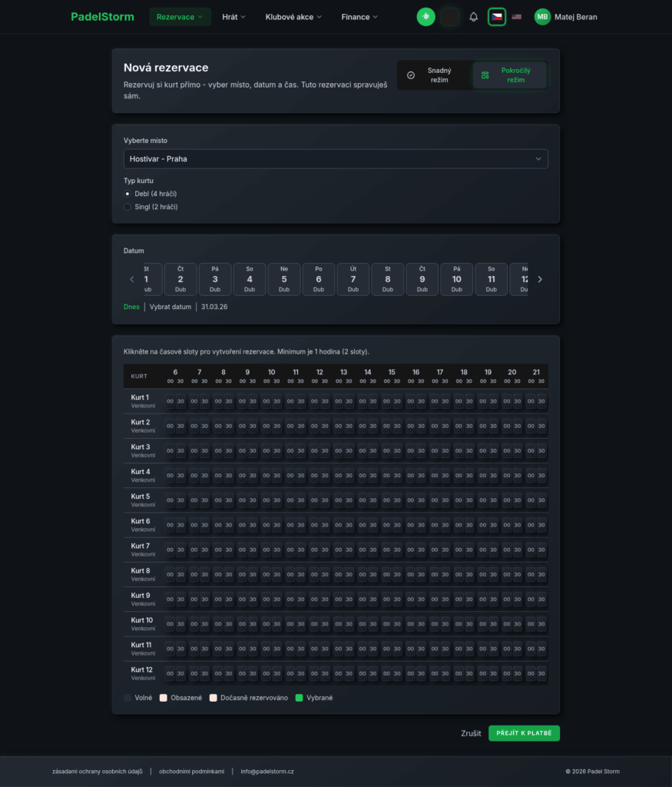Pick Saturday 11 Dub date

(x=491, y=280)
